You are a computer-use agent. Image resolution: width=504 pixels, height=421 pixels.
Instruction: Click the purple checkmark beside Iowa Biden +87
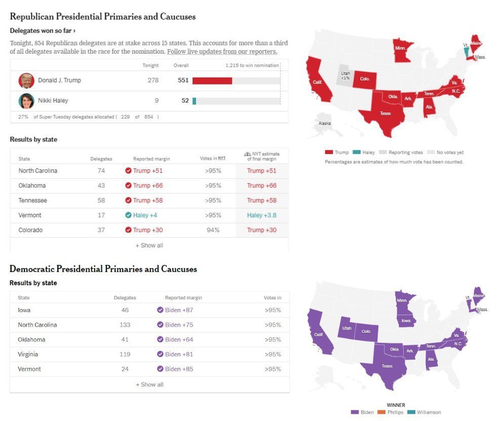coord(160,310)
